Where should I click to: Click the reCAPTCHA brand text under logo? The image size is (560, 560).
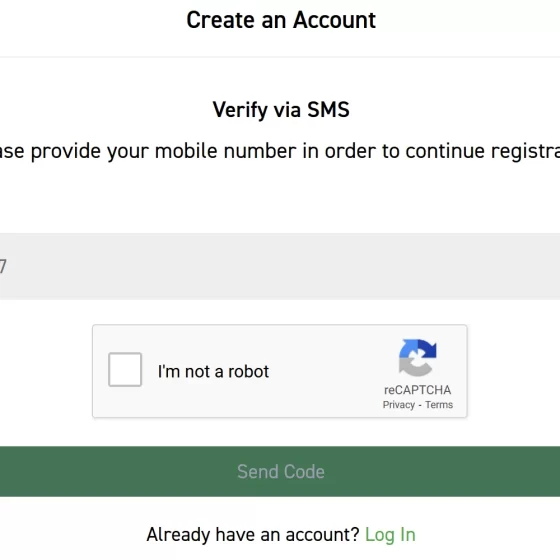click(x=418, y=390)
